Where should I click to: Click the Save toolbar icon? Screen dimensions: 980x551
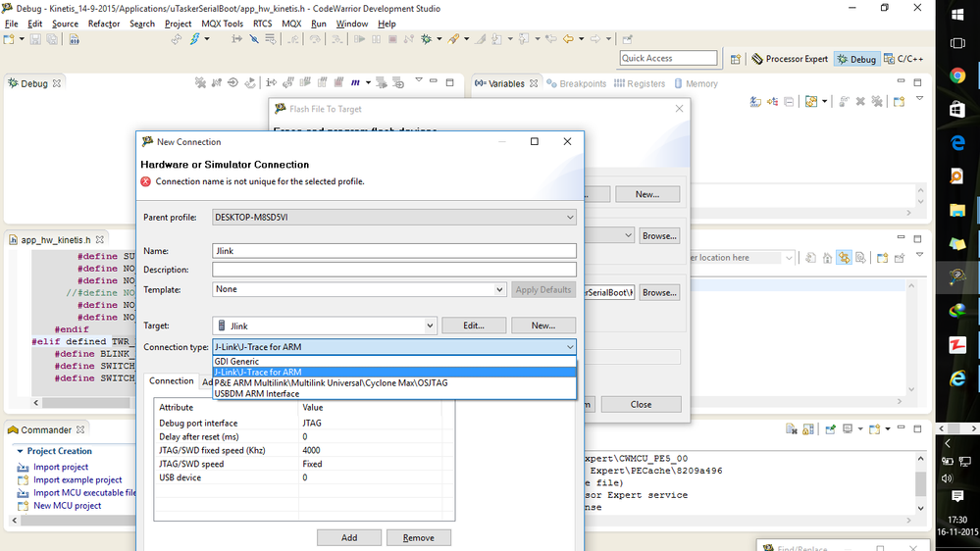[x=35, y=39]
